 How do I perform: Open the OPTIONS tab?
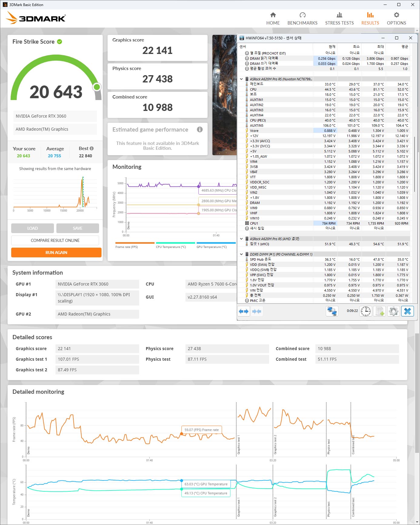coord(396,19)
